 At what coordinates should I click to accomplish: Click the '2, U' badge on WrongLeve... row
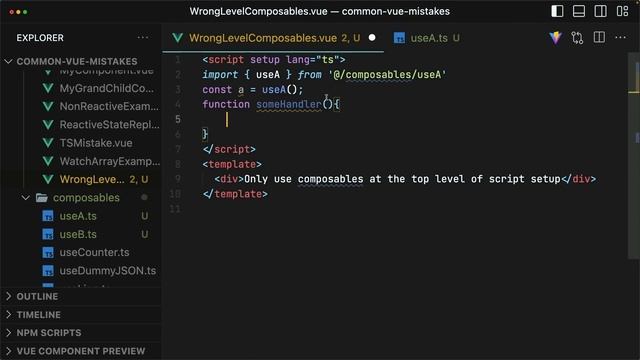click(139, 180)
